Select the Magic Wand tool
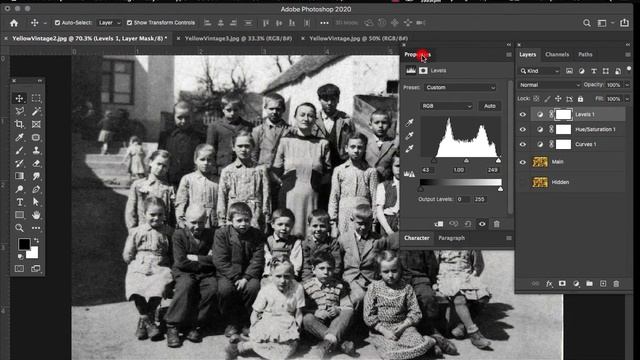 click(x=36, y=111)
